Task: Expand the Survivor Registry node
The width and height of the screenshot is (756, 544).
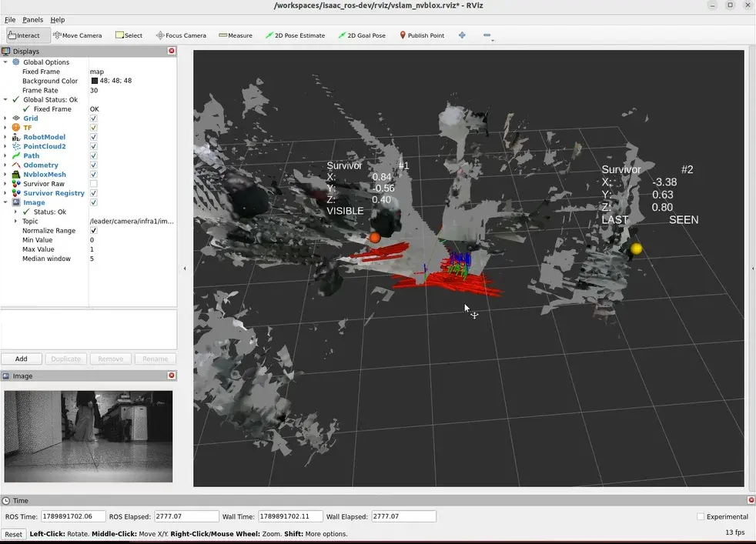Action: click(x=5, y=193)
